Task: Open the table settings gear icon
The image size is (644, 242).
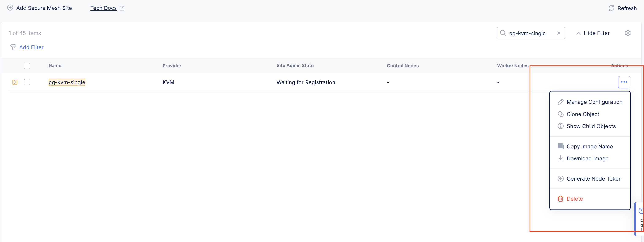Action: pyautogui.click(x=628, y=33)
